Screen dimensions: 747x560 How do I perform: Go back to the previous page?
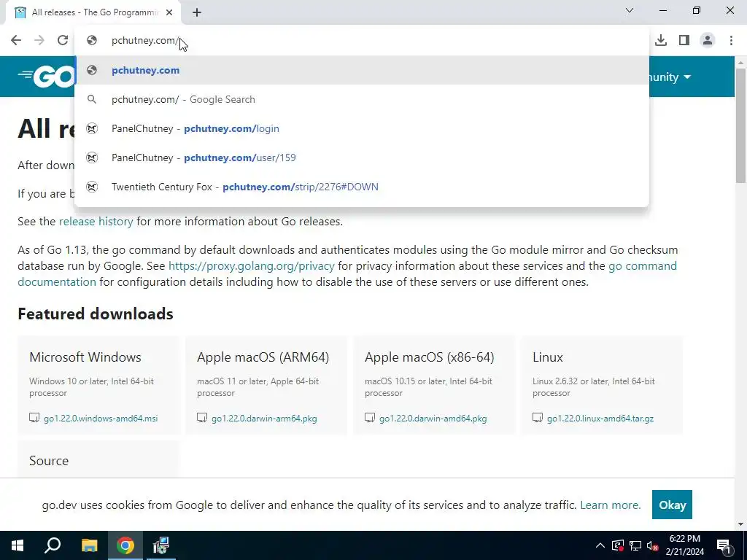[x=16, y=40]
